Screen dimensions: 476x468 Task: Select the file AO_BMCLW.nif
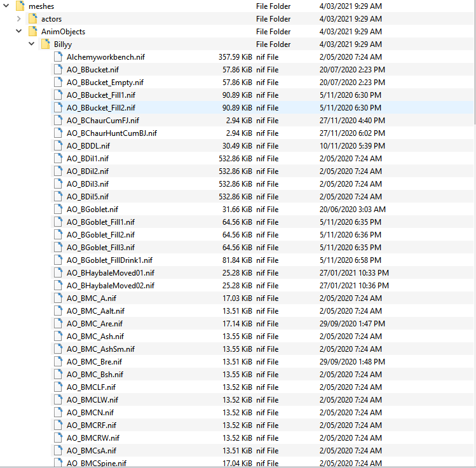click(92, 400)
